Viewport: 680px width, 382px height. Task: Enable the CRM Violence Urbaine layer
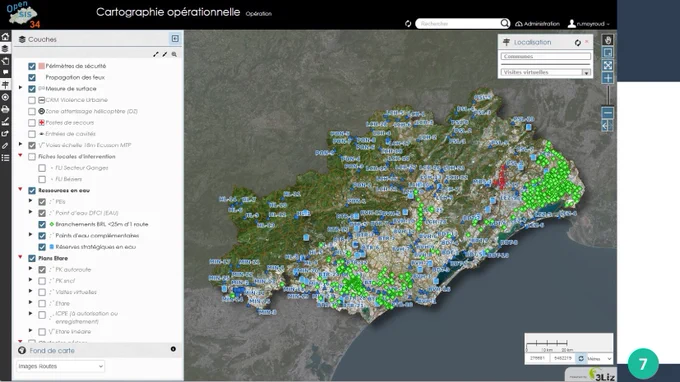pos(32,100)
